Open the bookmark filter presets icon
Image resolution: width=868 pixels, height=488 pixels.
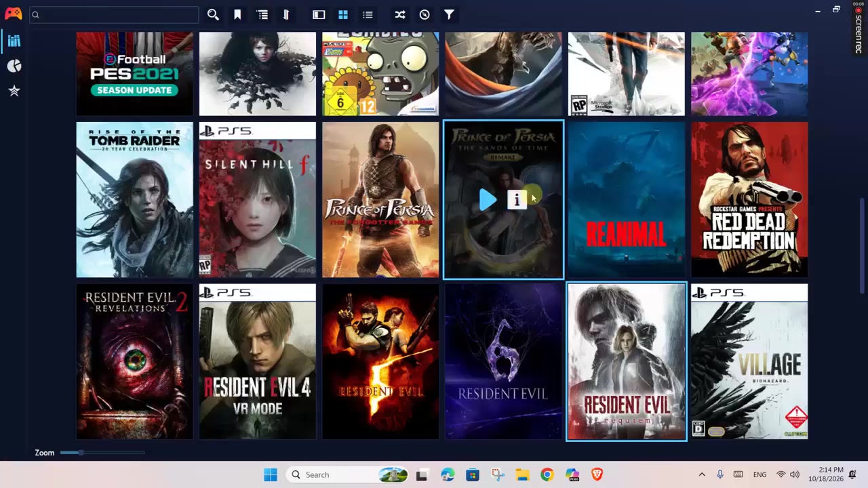237,14
